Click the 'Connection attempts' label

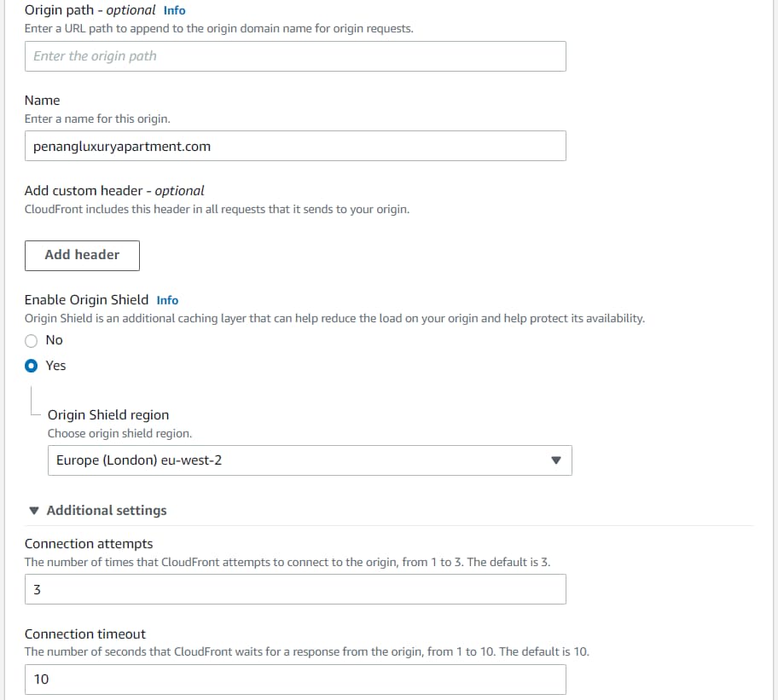point(89,544)
